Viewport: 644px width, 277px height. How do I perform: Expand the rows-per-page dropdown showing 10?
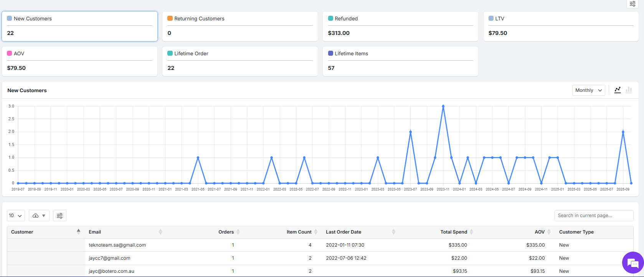coord(16,216)
